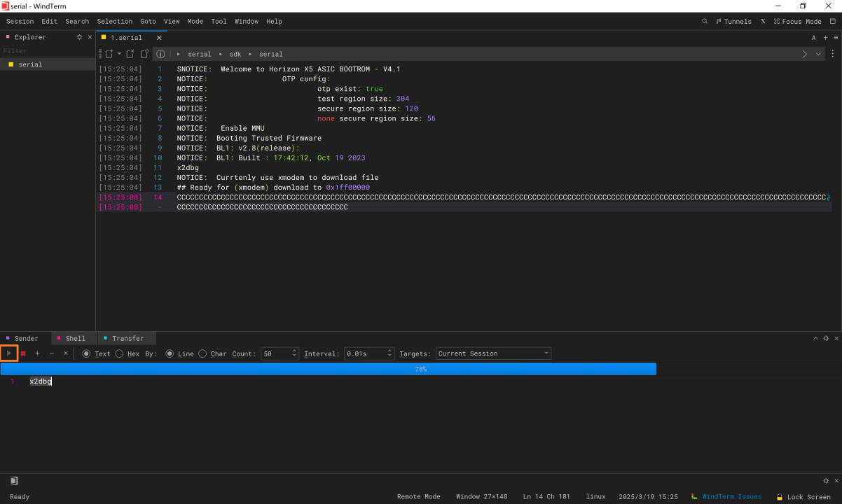Click the X icon next to Tunnels

tap(763, 22)
